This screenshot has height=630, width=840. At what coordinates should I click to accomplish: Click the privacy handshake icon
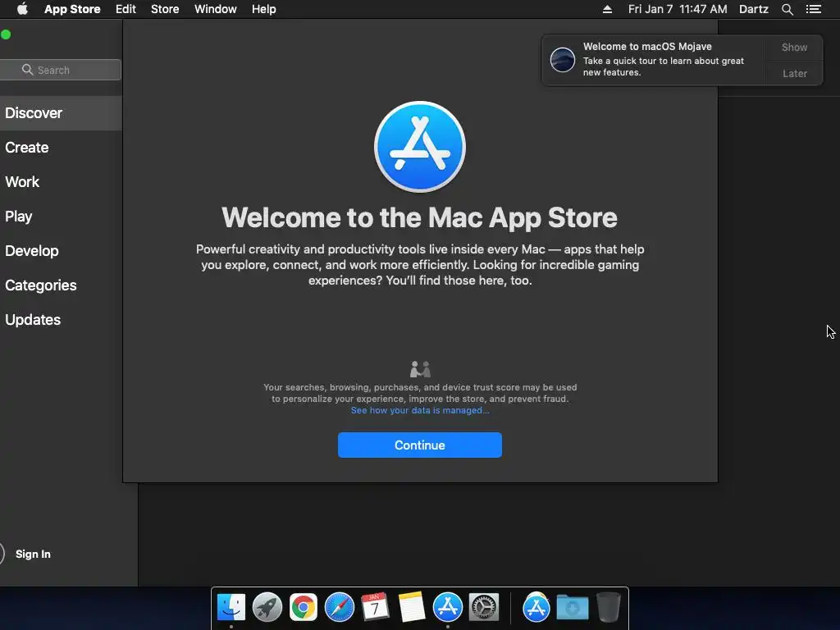coord(420,369)
